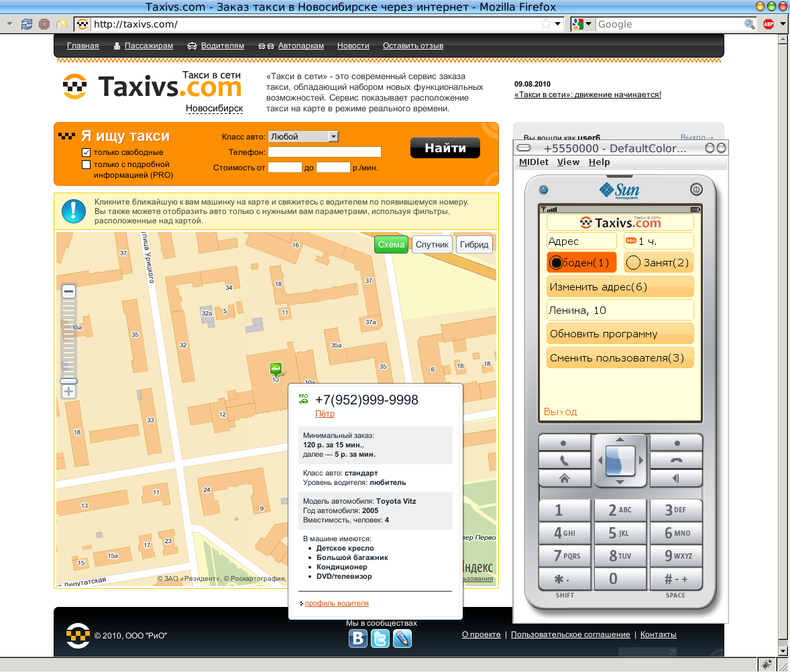Screen dimensions: 790x672
Task: Check the PRO information filter checkbox
Action: (x=86, y=164)
